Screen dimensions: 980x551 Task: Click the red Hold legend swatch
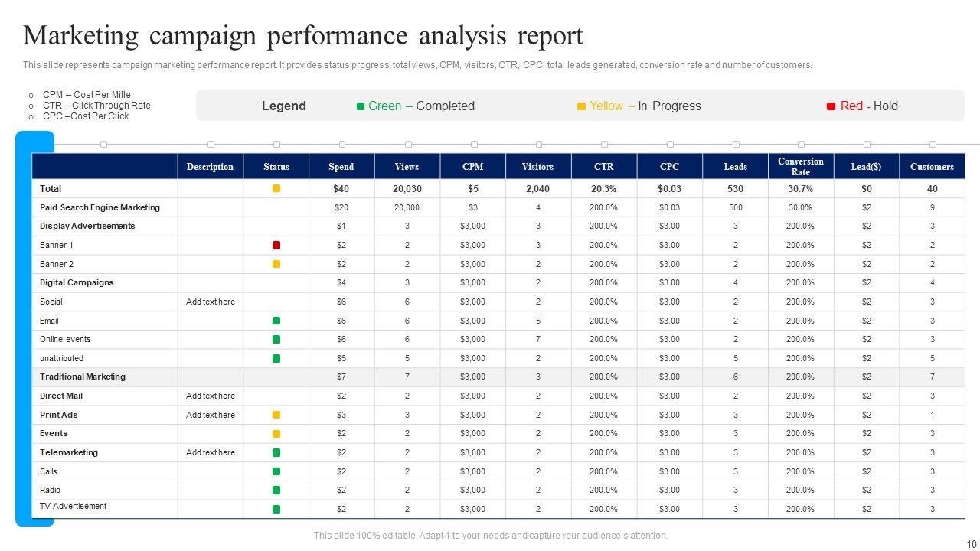coord(831,106)
